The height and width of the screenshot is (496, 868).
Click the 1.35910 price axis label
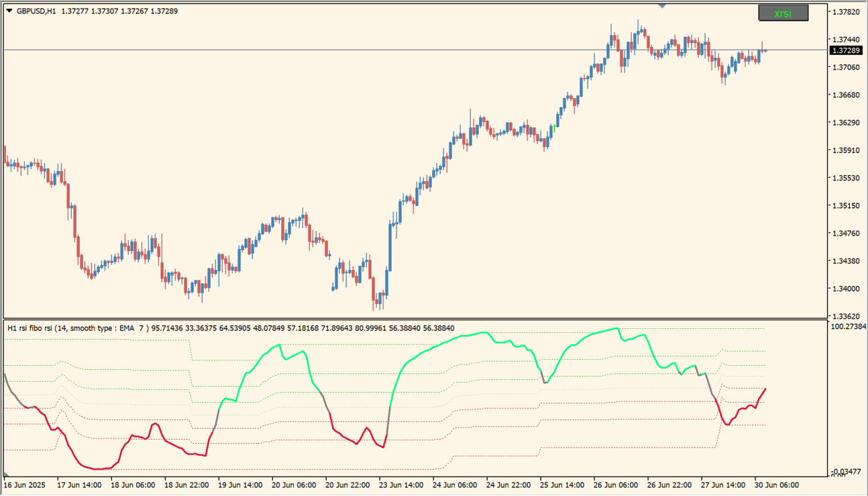[x=846, y=150]
